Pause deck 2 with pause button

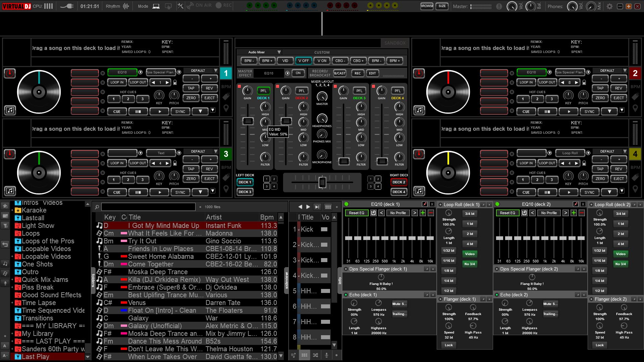[547, 112]
